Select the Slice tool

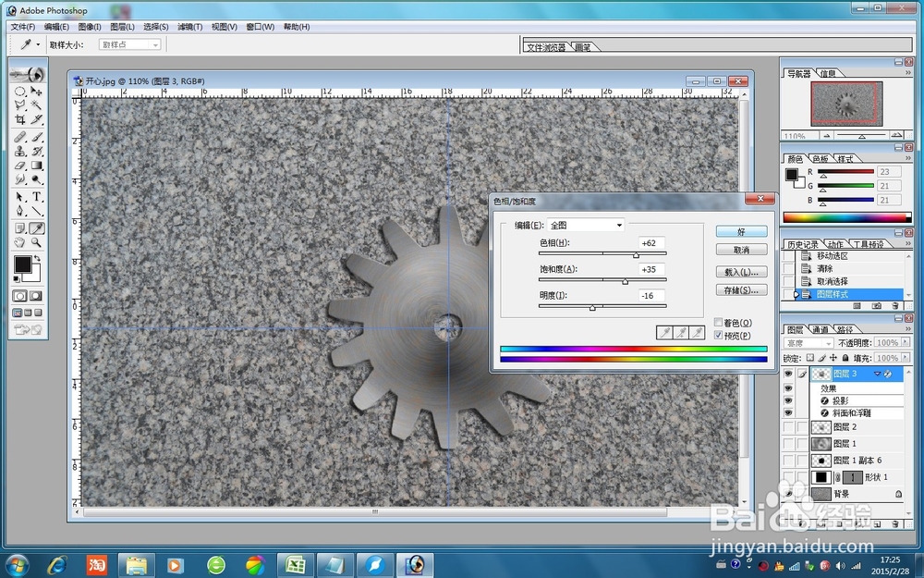[37, 119]
